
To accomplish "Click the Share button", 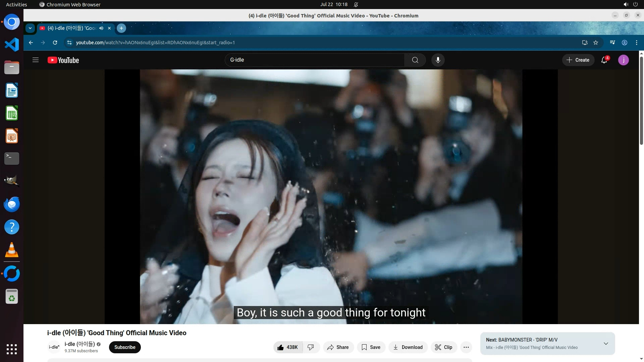I will [x=338, y=347].
